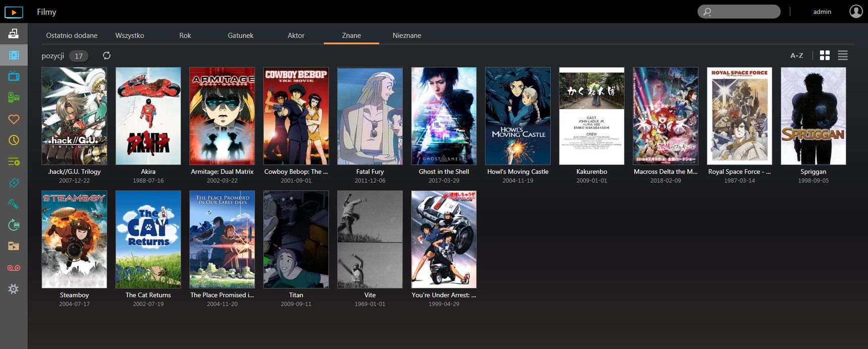Switch to list view

843,56
